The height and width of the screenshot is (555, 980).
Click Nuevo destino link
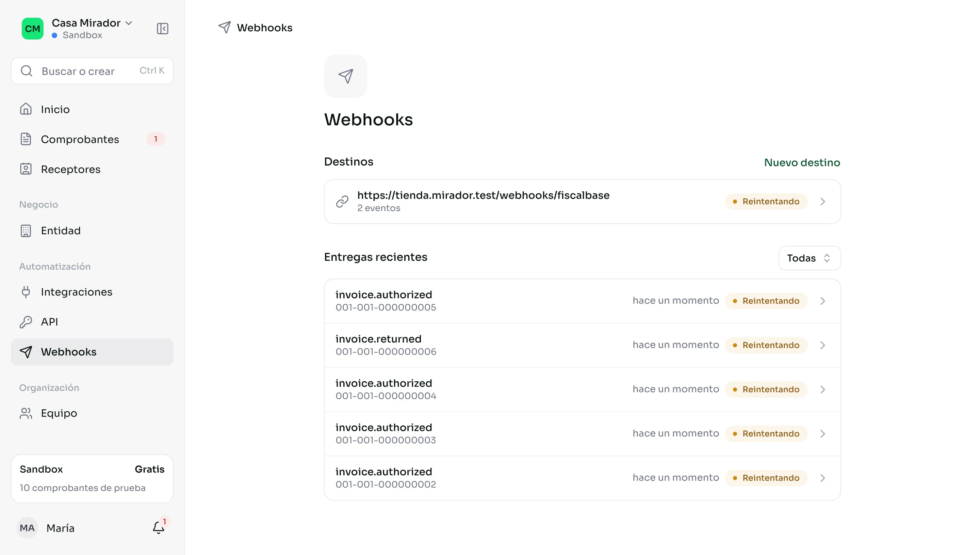[x=802, y=162]
